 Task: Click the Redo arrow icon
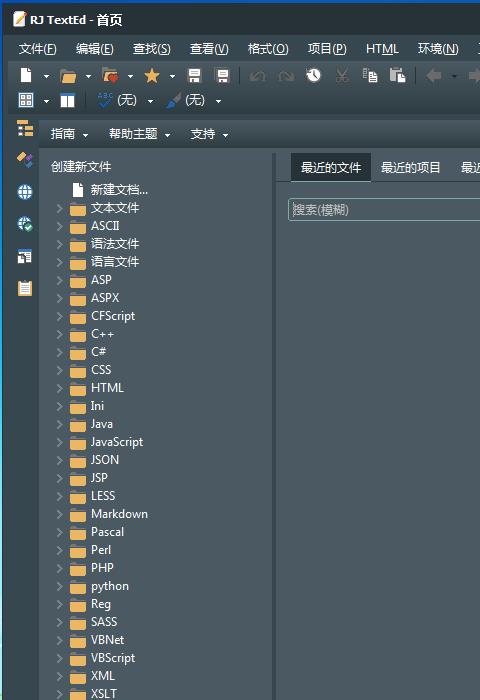click(x=286, y=76)
